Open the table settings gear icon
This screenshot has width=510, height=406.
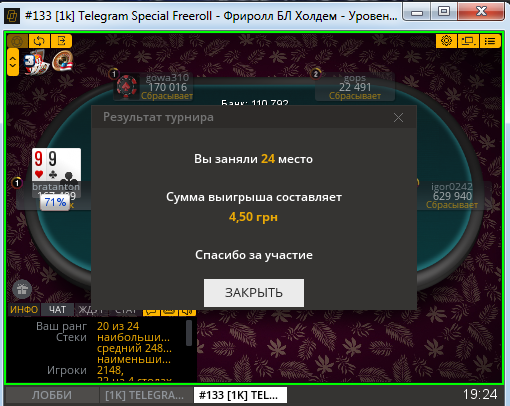pos(446,41)
